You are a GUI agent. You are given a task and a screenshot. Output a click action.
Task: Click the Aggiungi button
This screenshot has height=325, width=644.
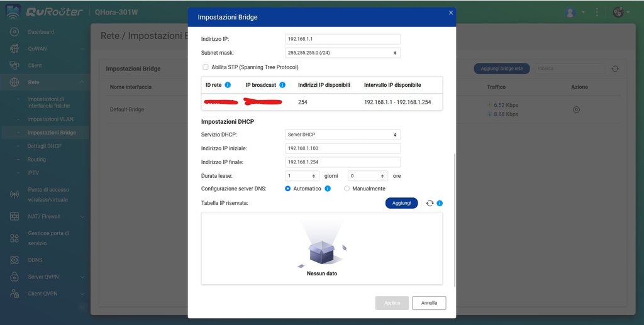pyautogui.click(x=401, y=203)
